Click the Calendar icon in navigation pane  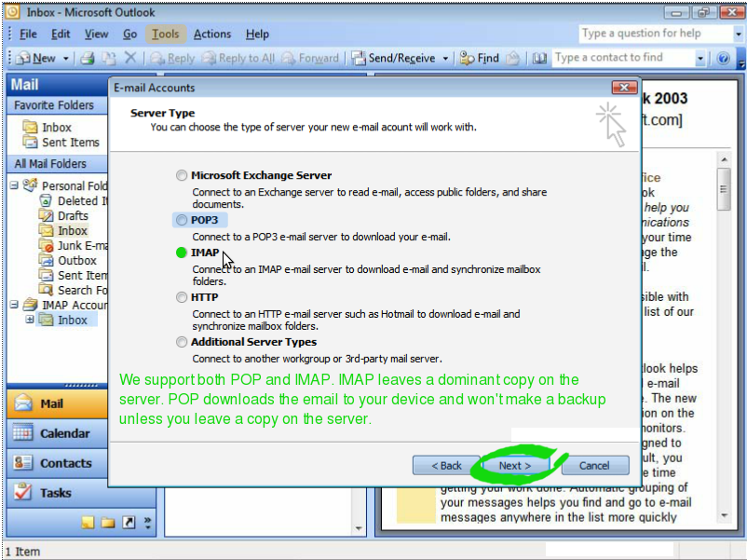click(23, 432)
